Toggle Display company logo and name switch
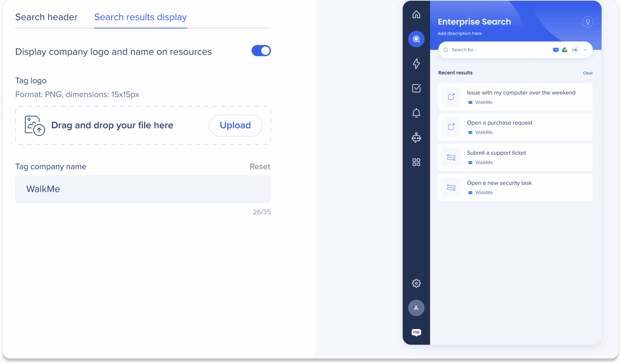This screenshot has width=621, height=364. pos(261,51)
